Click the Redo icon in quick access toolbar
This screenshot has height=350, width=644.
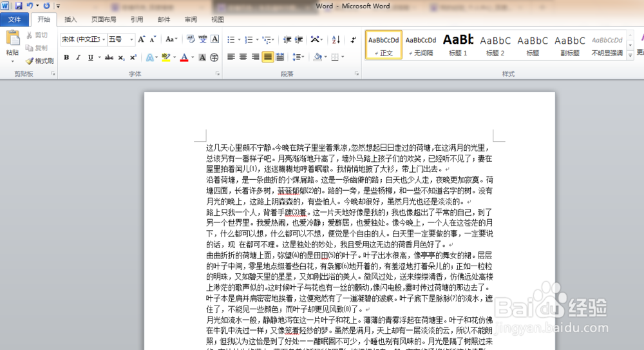tap(46, 6)
